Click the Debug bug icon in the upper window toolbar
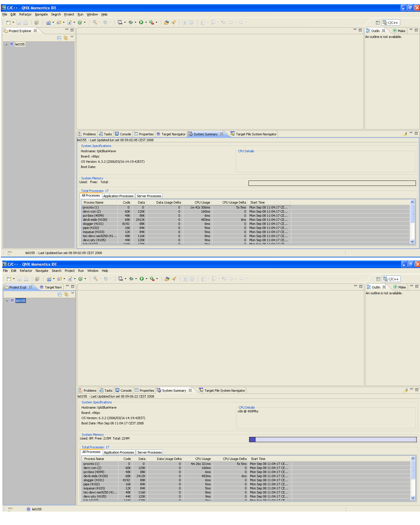 pyautogui.click(x=131, y=22)
